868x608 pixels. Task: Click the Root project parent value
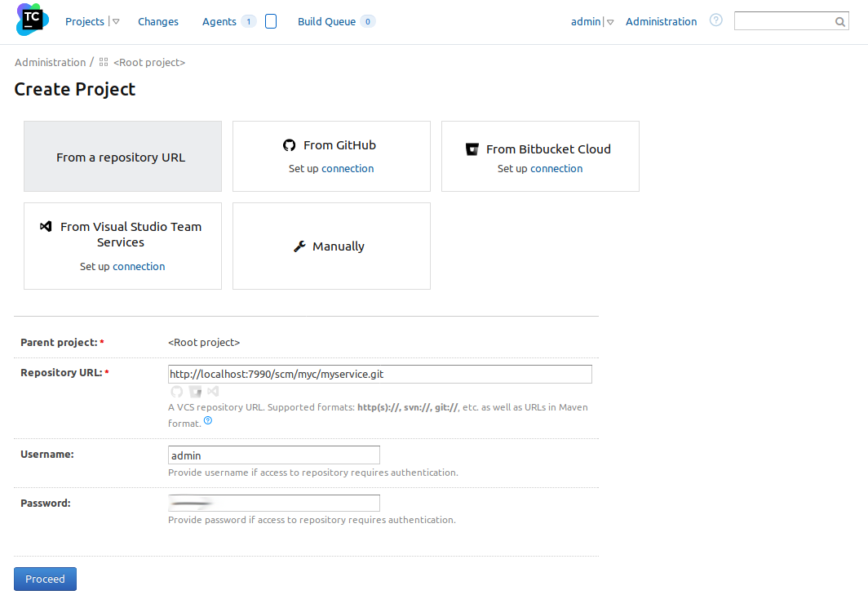(x=204, y=342)
